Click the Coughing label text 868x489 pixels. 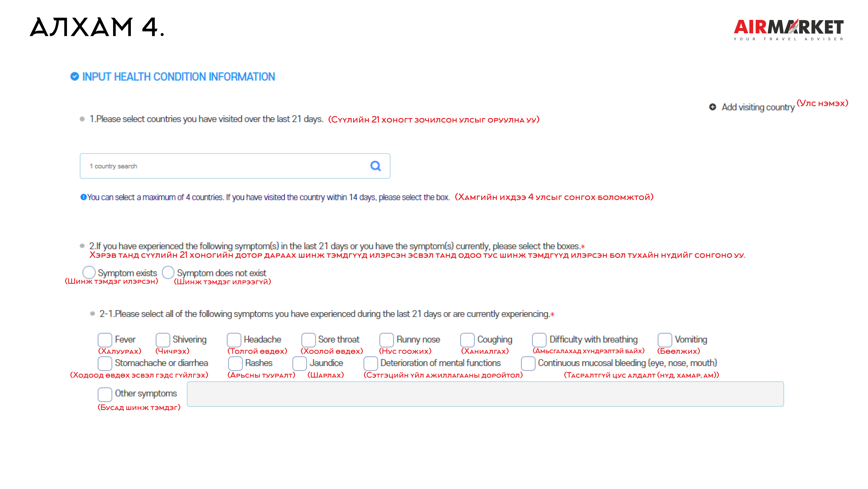pos(495,340)
